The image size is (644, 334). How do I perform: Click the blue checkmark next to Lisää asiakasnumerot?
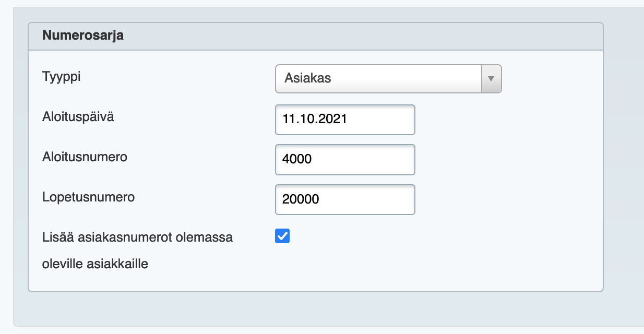click(x=282, y=236)
